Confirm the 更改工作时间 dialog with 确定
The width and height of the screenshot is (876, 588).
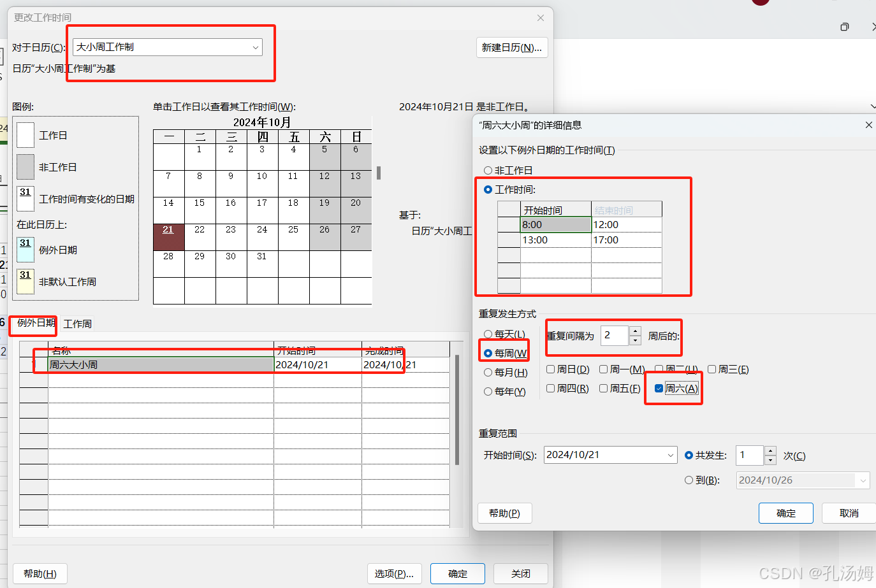(x=458, y=573)
